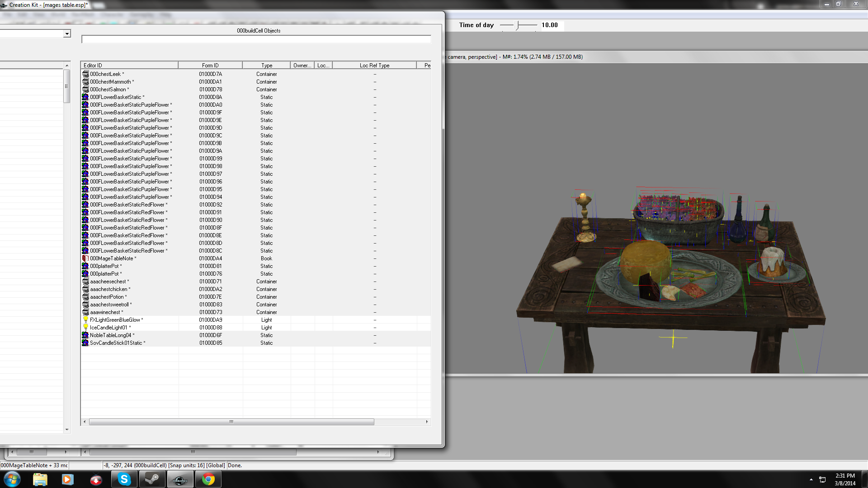Image resolution: width=868 pixels, height=488 pixels.
Task: Sort objects by the Editor ID column
Action: [129, 65]
